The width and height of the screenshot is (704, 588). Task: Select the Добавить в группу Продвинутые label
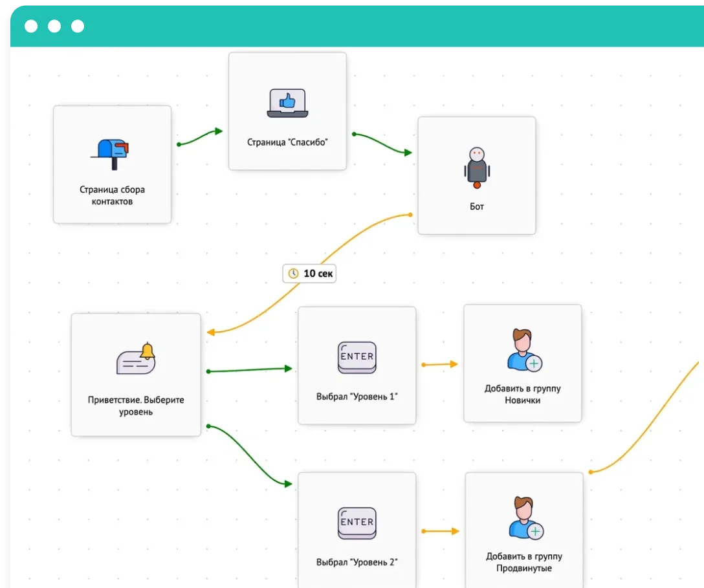click(524, 562)
